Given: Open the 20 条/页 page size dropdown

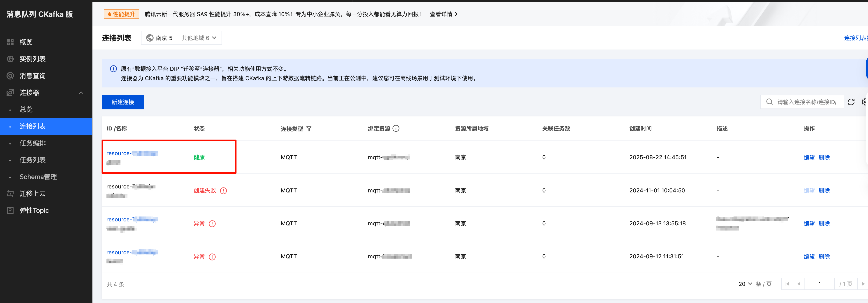Looking at the screenshot, I should click(745, 284).
